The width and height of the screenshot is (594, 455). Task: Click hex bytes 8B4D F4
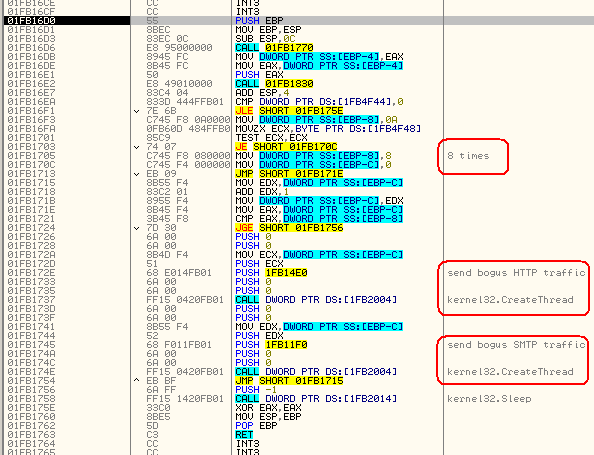(x=167, y=255)
